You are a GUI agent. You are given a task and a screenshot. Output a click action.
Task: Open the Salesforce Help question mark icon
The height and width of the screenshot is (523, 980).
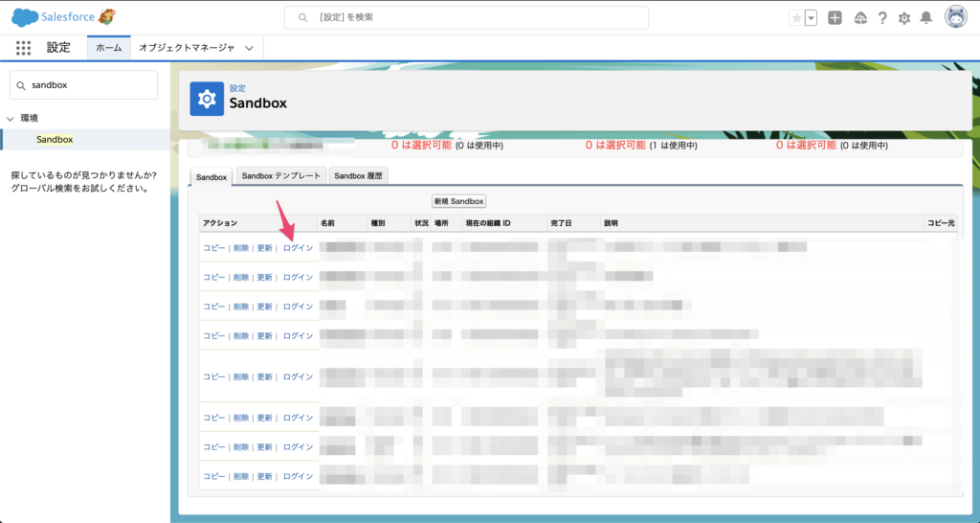click(881, 18)
